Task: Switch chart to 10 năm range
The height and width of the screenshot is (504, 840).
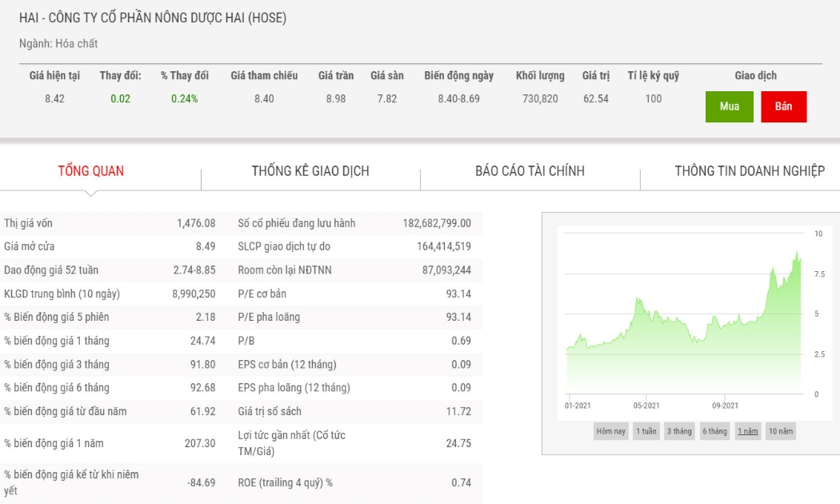Action: (x=781, y=431)
